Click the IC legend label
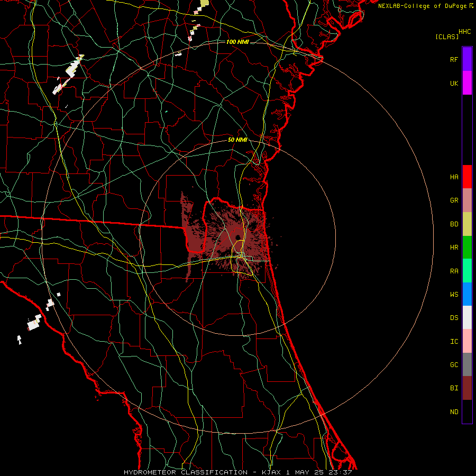 click(454, 341)
